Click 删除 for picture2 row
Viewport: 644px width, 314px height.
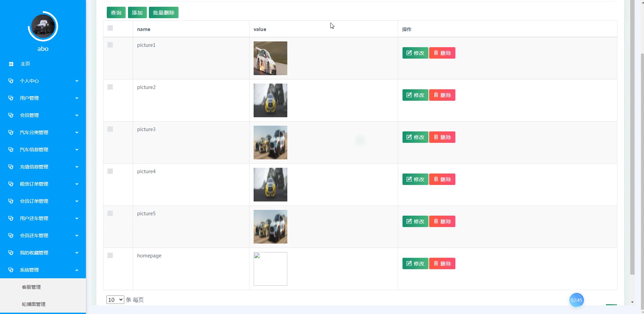[x=442, y=95]
